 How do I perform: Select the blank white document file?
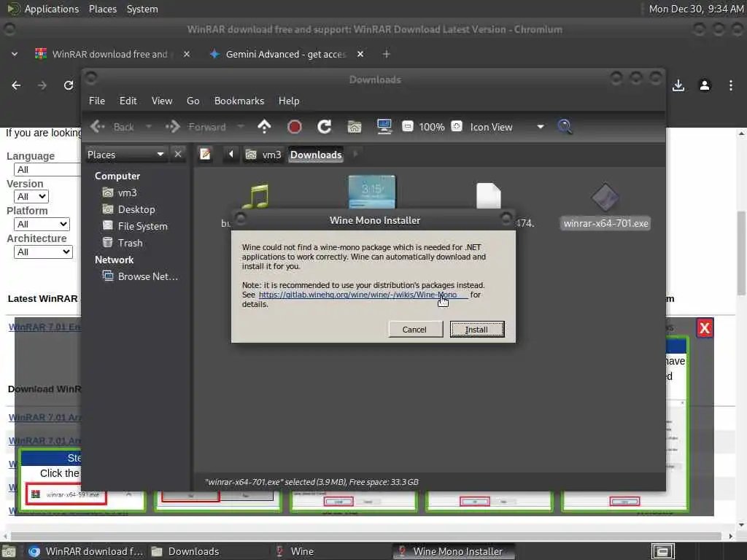point(488,195)
